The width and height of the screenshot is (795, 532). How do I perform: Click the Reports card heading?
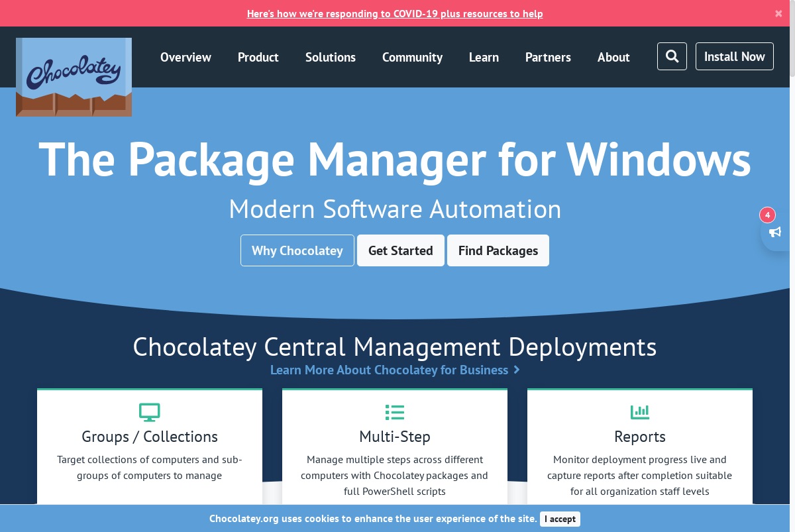[x=640, y=437]
